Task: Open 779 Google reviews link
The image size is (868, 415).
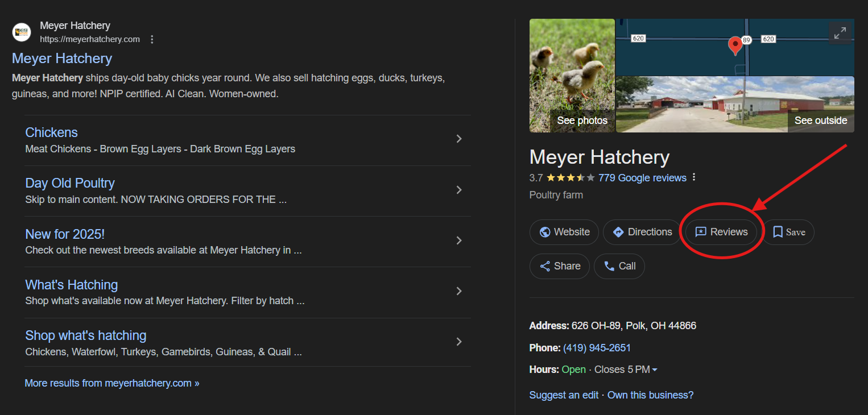Action: click(x=642, y=178)
